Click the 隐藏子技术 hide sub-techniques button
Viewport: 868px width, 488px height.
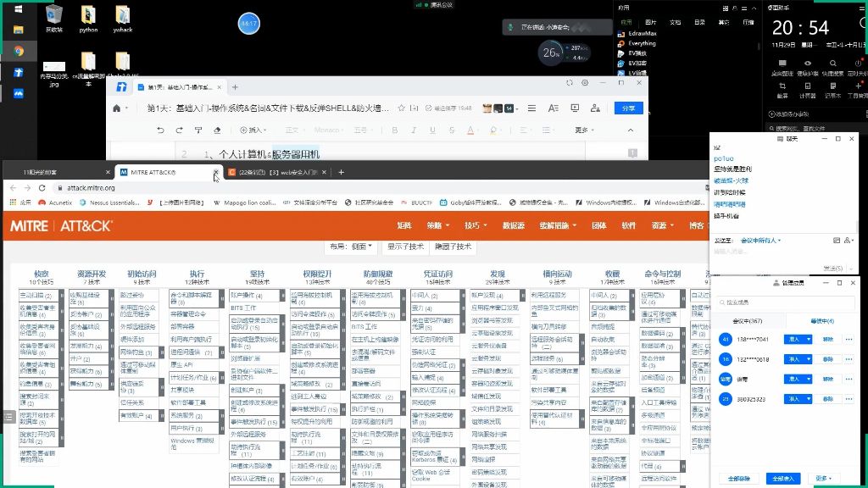(453, 247)
